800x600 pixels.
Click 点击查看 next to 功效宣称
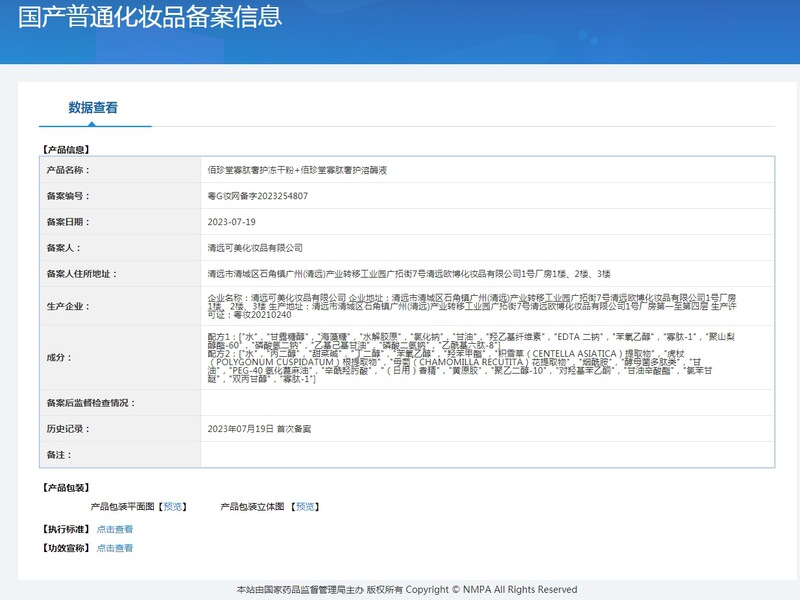click(115, 548)
